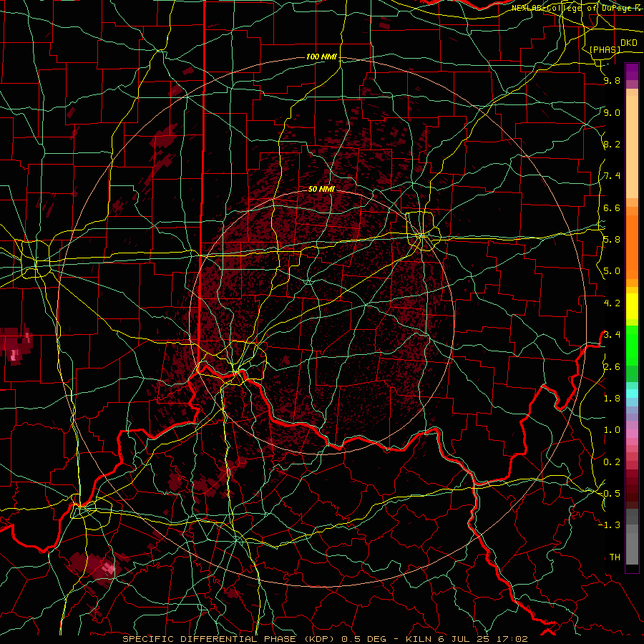Click the 7.4 scale value

click(x=612, y=176)
